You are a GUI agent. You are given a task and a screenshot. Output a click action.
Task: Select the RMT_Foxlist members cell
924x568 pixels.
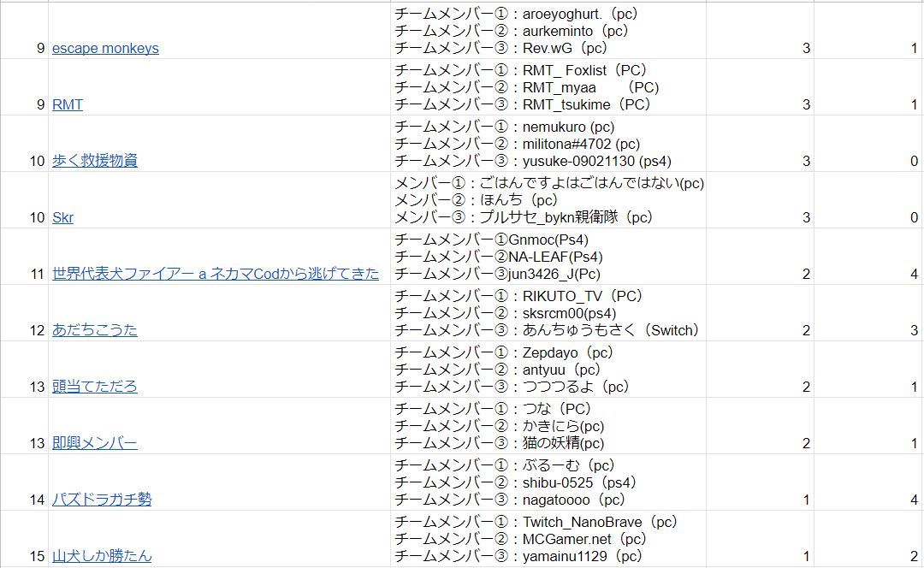tap(548, 87)
